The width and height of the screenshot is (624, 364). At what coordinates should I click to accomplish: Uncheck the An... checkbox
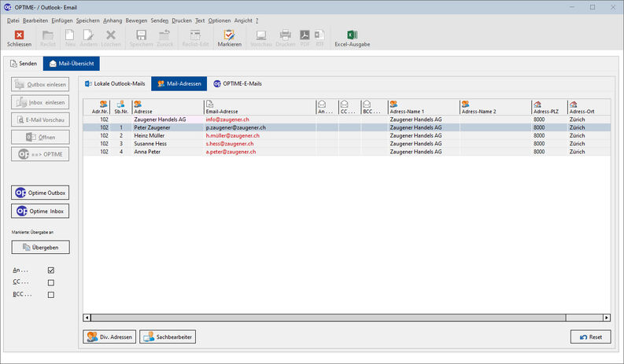[x=51, y=270]
